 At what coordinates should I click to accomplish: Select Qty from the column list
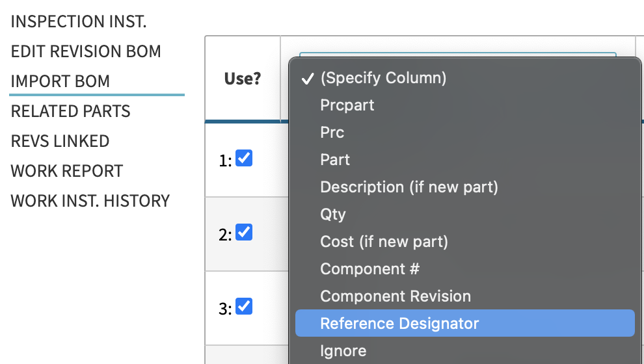point(465,214)
